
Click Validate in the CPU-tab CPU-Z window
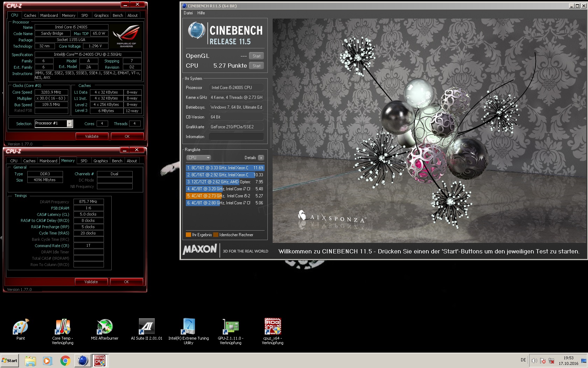pyautogui.click(x=92, y=136)
